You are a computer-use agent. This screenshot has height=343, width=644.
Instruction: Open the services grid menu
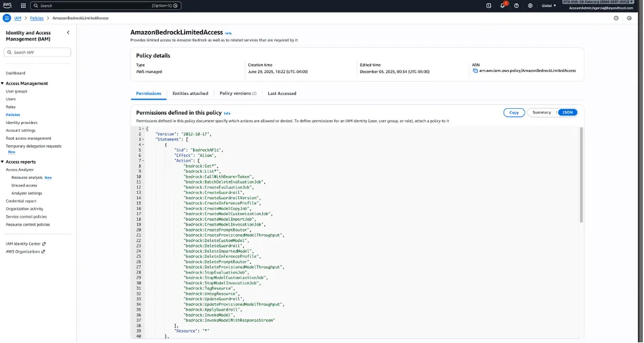coord(23,6)
